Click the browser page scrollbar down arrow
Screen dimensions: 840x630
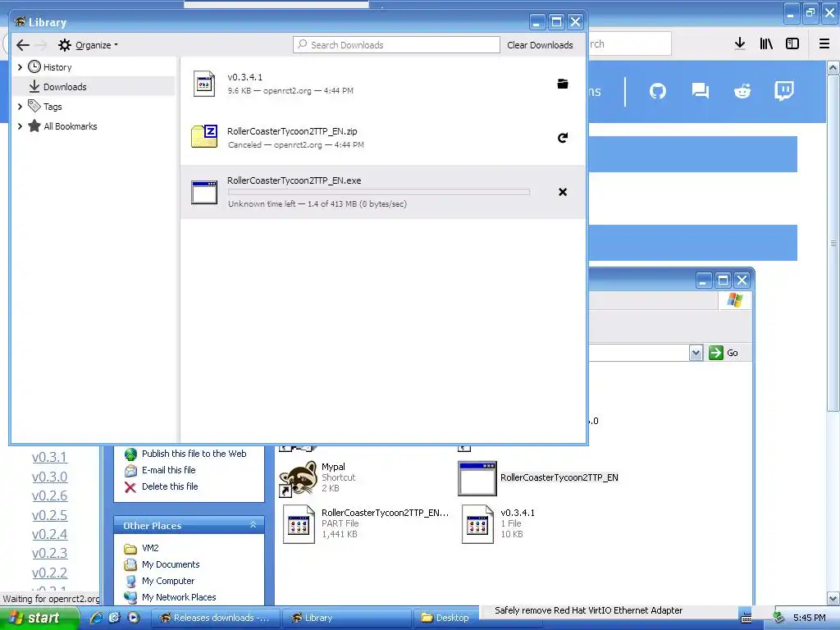pyautogui.click(x=833, y=598)
